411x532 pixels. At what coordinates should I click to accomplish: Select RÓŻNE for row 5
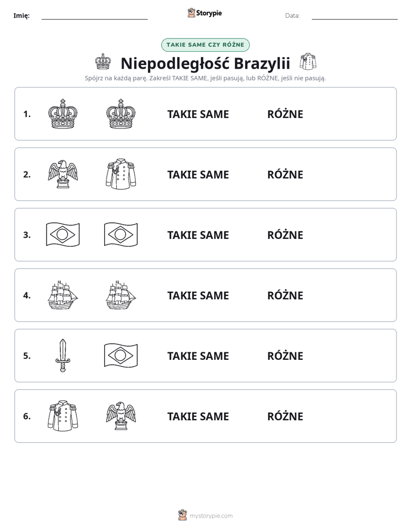[285, 356]
